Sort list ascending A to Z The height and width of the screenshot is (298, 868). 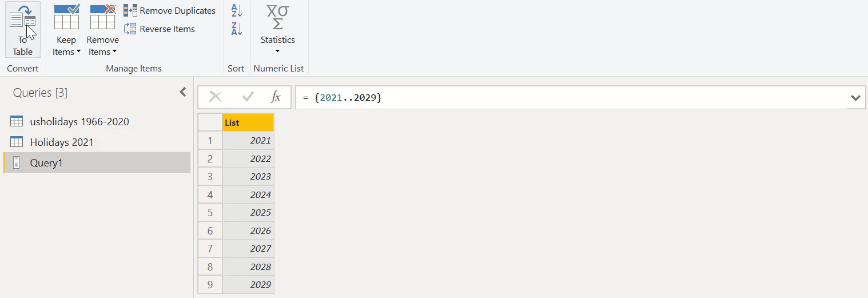[x=237, y=10]
